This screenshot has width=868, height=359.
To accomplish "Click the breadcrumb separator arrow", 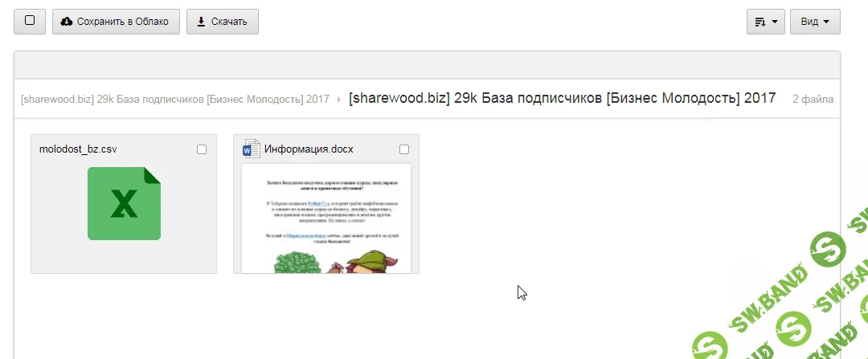I will pos(339,99).
